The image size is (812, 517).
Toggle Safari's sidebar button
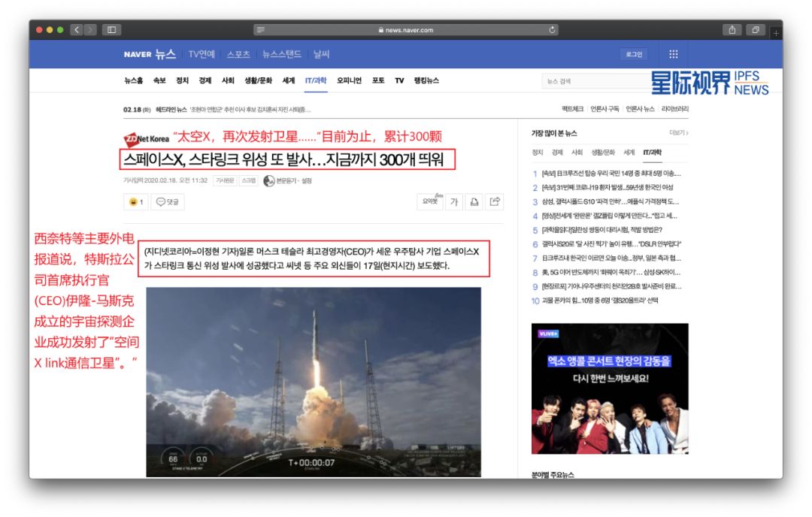(111, 30)
